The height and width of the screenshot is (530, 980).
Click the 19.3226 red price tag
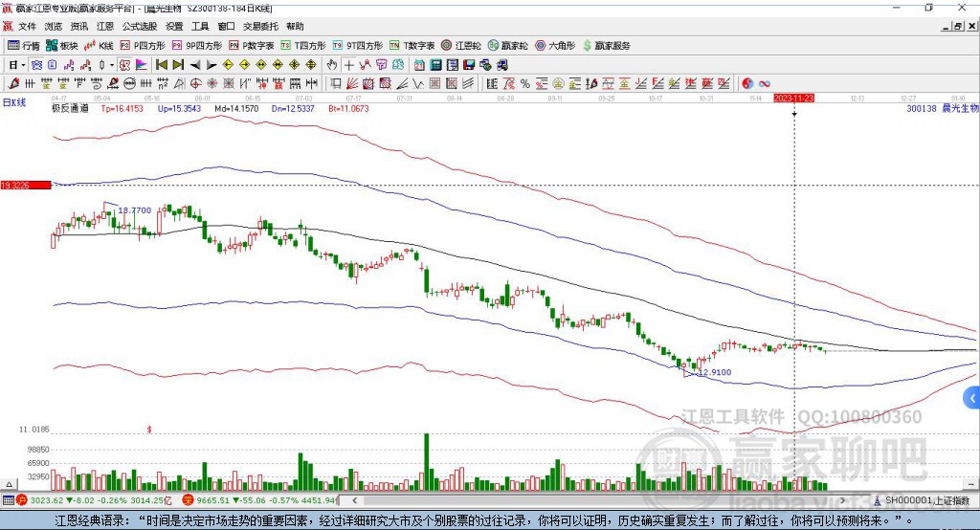coord(26,185)
